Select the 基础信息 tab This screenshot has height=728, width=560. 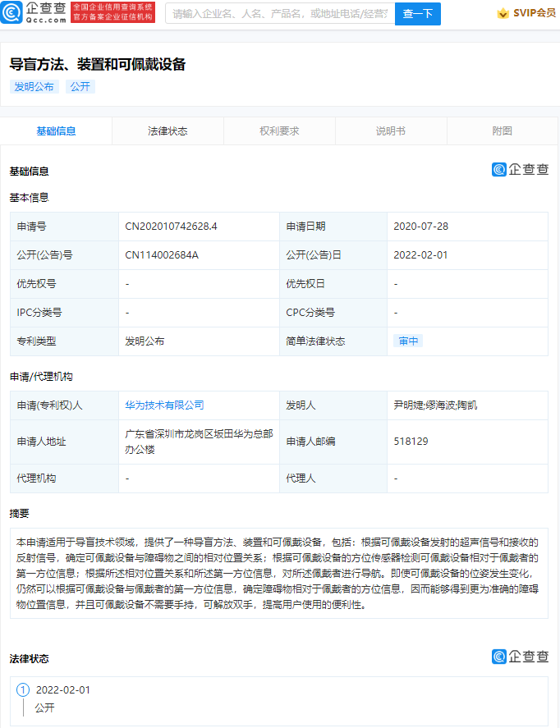(56, 131)
